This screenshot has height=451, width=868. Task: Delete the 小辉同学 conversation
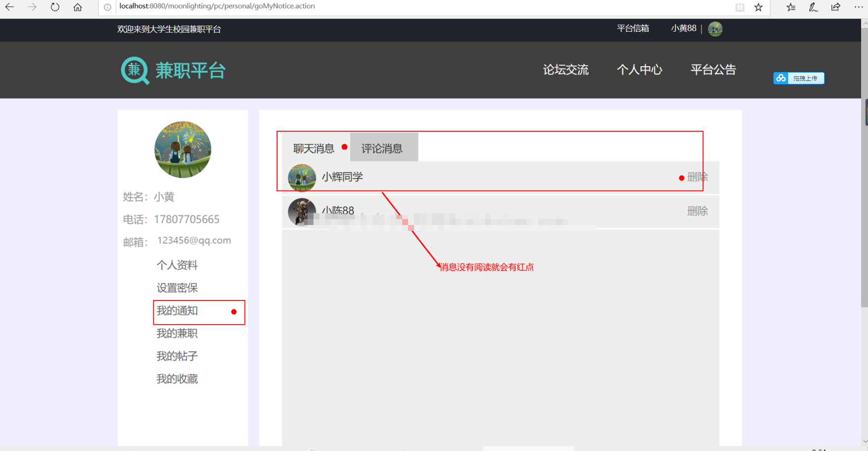(697, 177)
